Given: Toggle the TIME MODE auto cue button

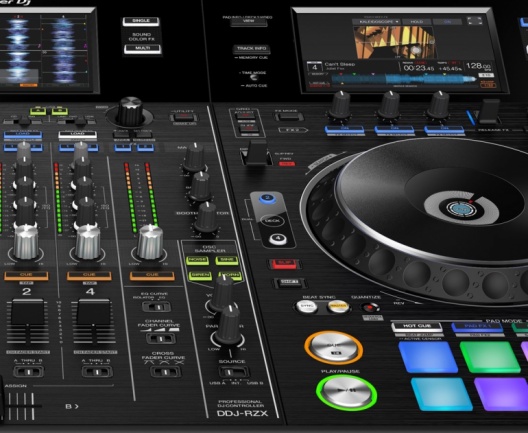Looking at the screenshot, I should coord(254,78).
